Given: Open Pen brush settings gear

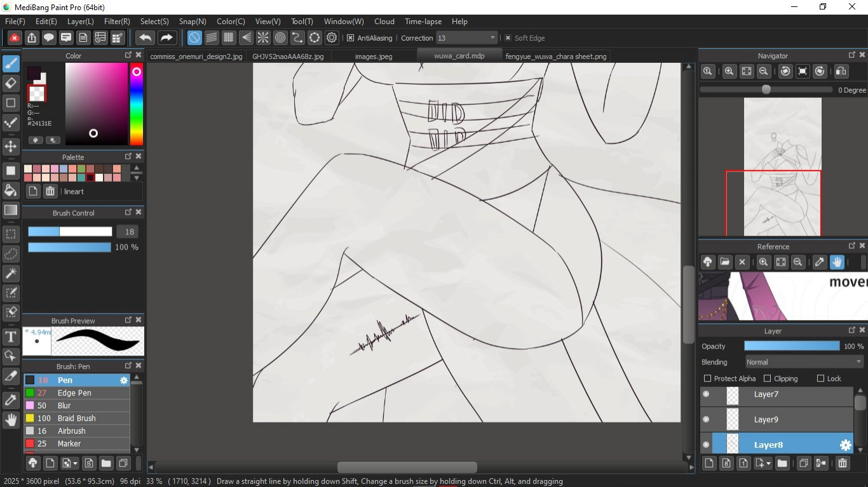Looking at the screenshot, I should pyautogui.click(x=124, y=380).
